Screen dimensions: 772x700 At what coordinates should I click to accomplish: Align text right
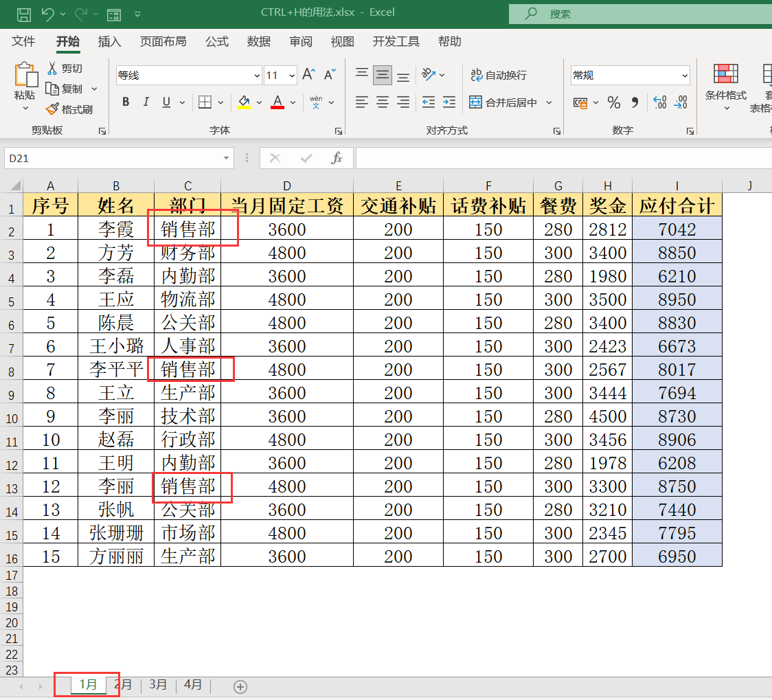pyautogui.click(x=403, y=102)
